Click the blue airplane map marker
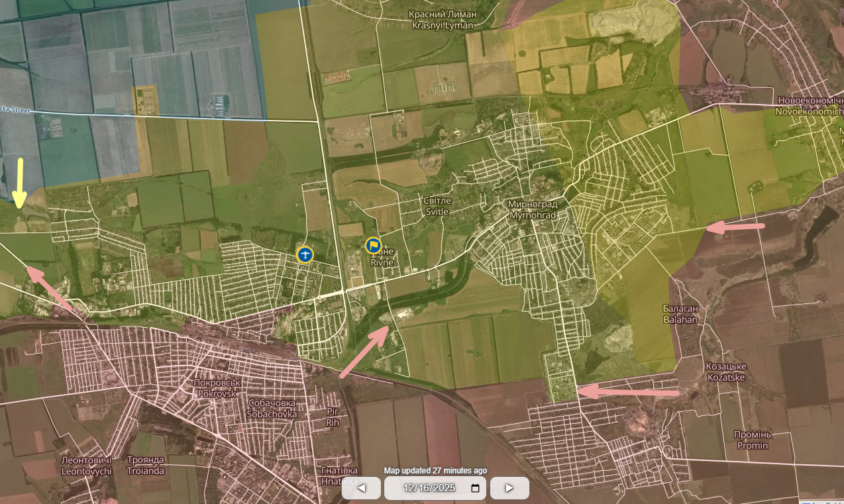The height and width of the screenshot is (504, 844). pyautogui.click(x=305, y=254)
